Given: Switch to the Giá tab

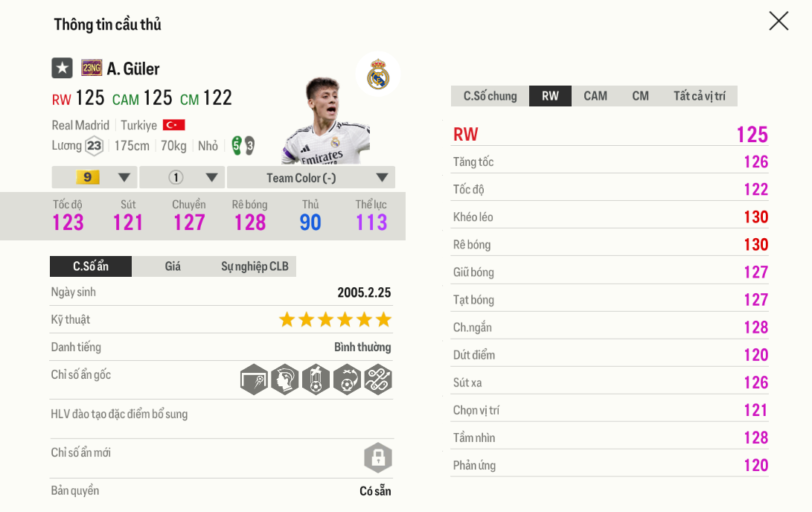Looking at the screenshot, I should click(x=173, y=266).
